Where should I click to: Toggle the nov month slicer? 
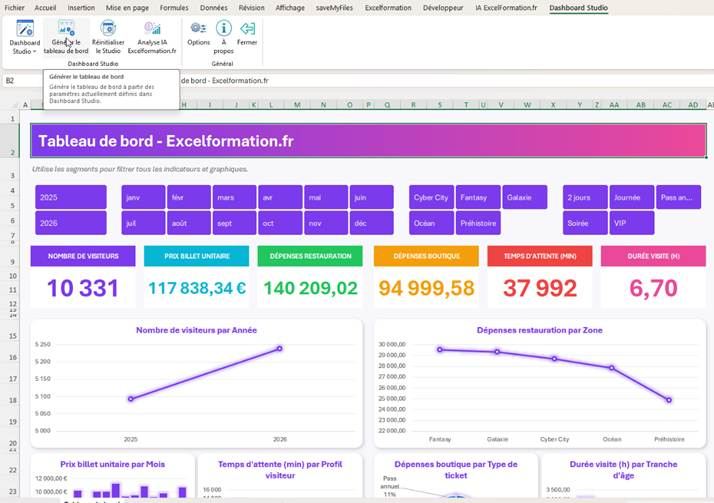click(x=326, y=223)
